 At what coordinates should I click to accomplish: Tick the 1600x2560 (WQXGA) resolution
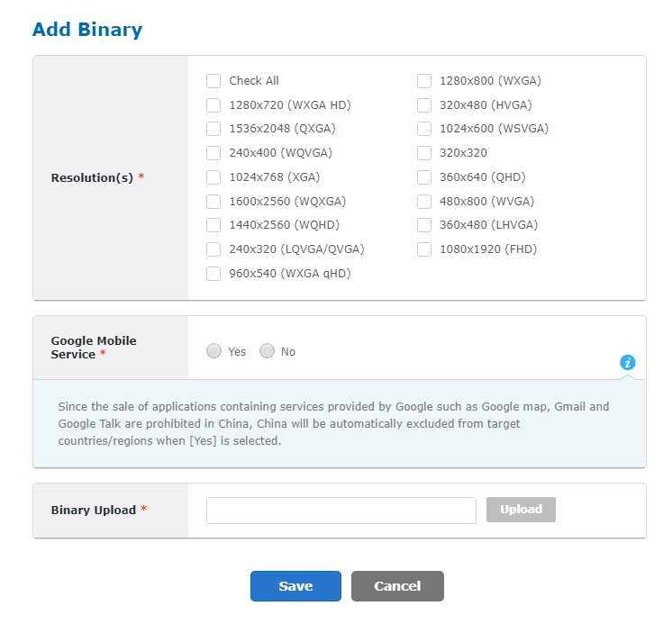click(213, 202)
